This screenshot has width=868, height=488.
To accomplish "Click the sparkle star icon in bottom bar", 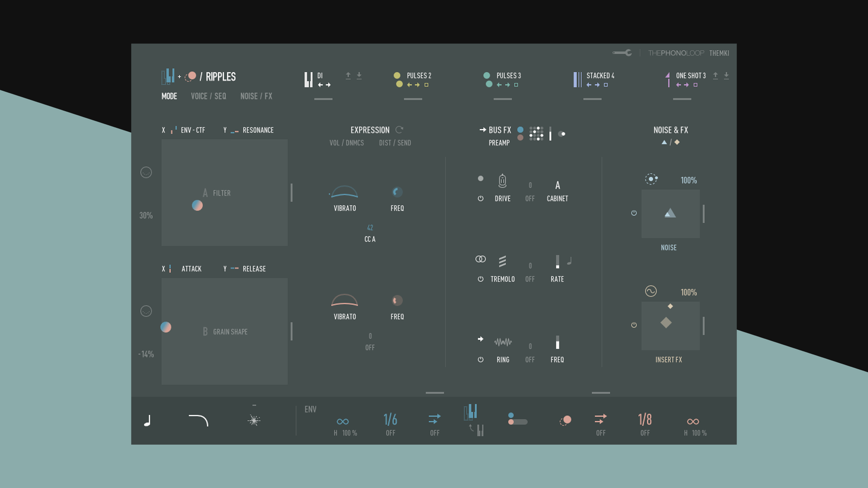I will point(254,420).
